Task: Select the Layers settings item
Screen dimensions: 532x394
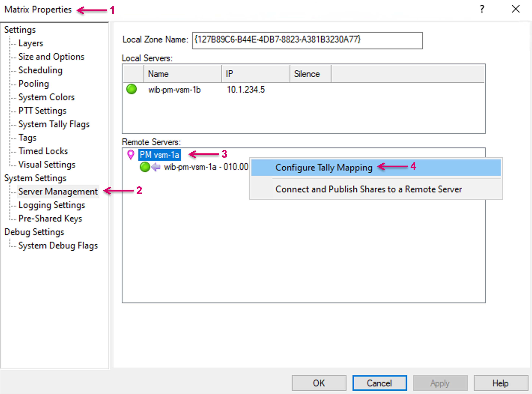Action: (31, 43)
